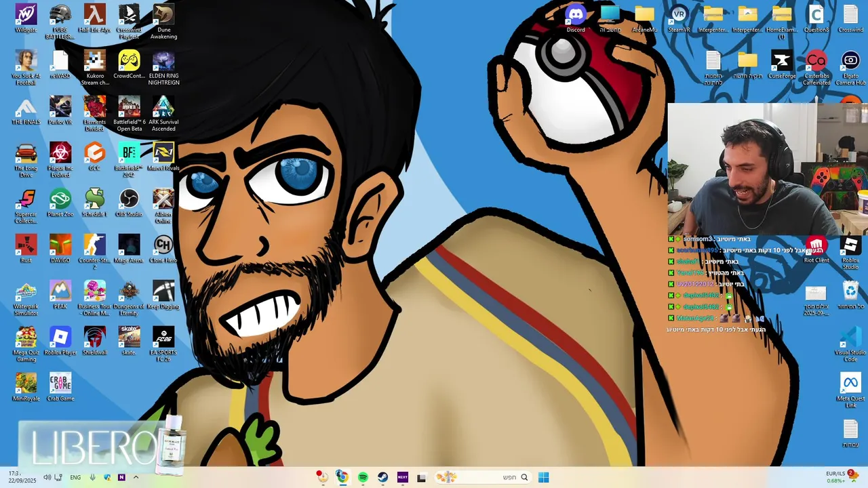This screenshot has height=488, width=868.
Task: Select the Pavlov VR icon
Action: pyautogui.click(x=60, y=110)
